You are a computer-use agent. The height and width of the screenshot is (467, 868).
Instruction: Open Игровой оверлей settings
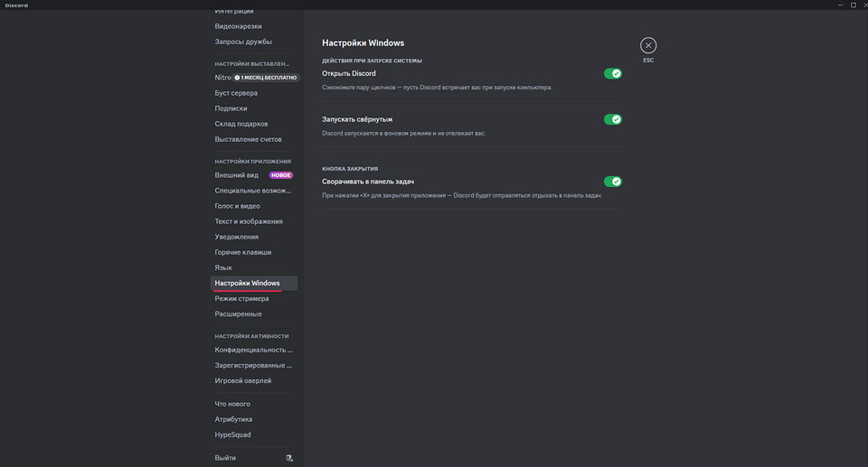point(242,380)
